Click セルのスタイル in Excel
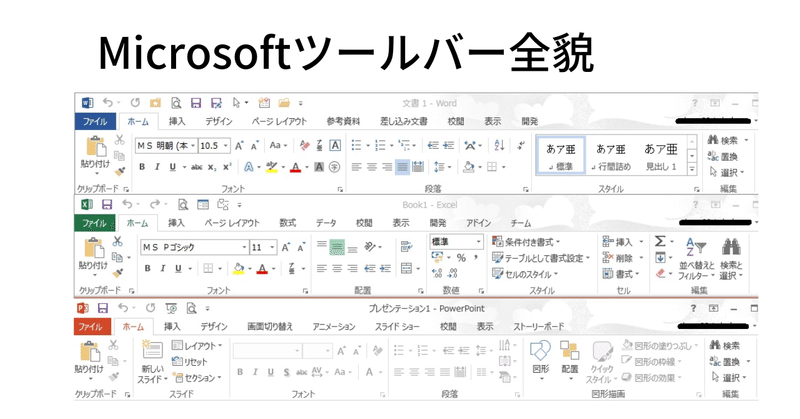Image resolution: width=800 pixels, height=419 pixels. point(524,274)
